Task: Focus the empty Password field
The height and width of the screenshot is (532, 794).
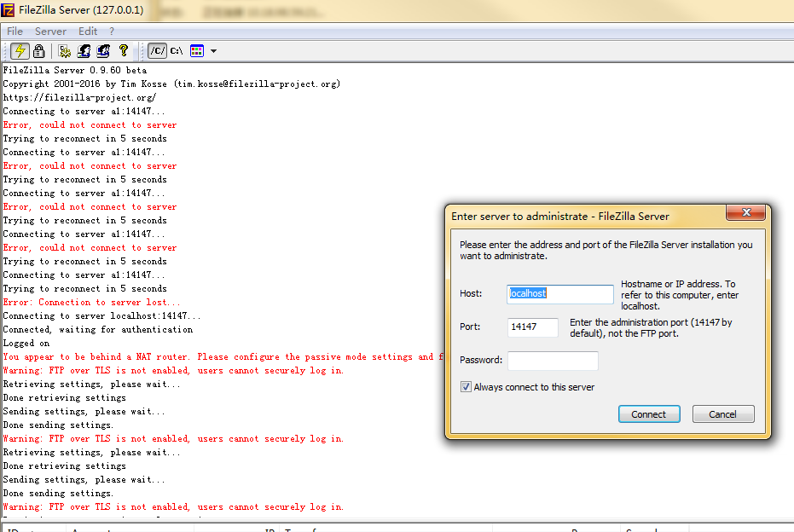Action: pos(553,361)
